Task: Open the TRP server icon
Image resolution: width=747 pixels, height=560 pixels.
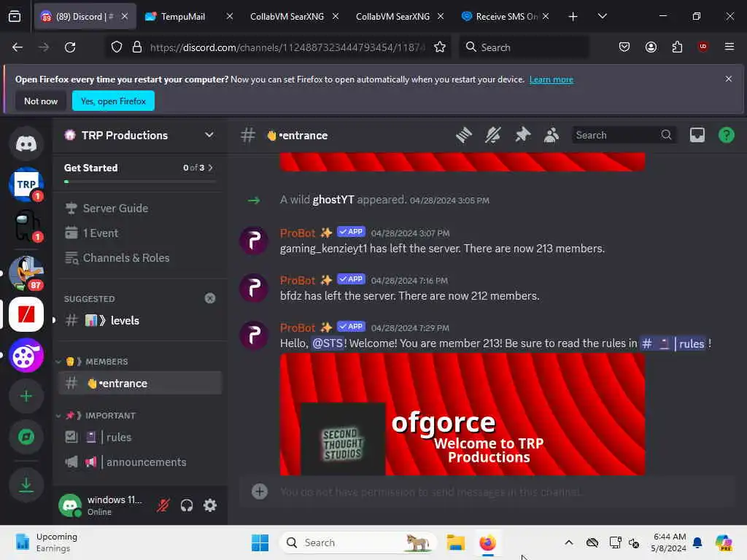Action: point(26,184)
